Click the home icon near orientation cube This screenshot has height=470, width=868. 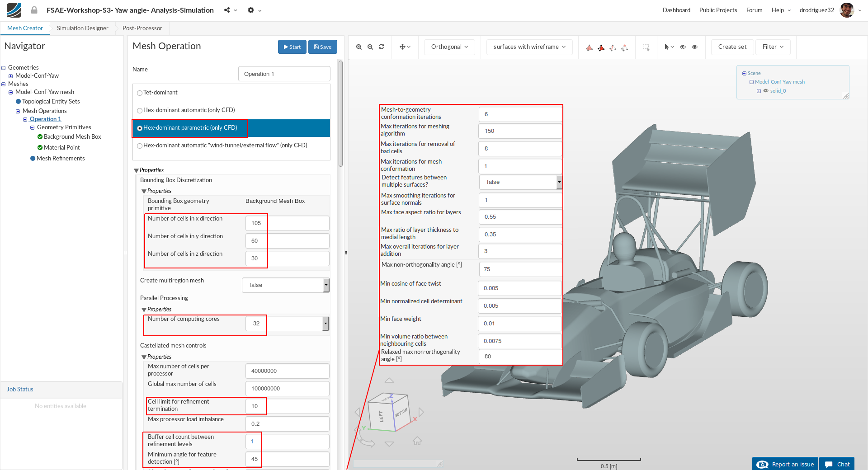417,441
